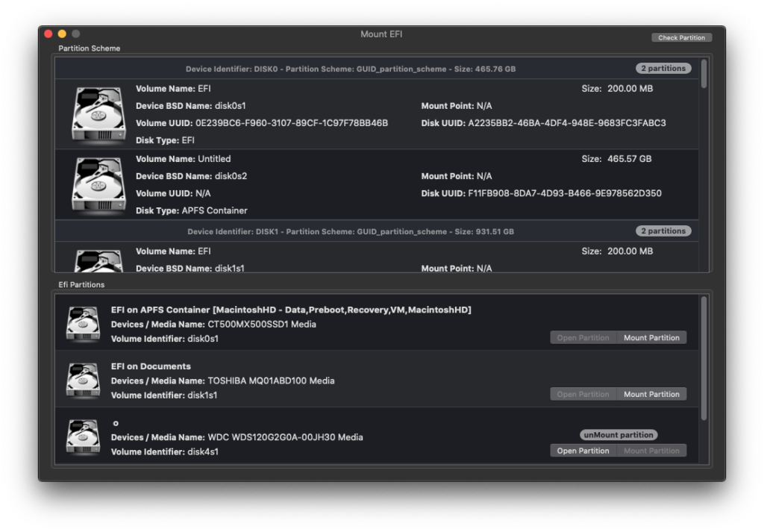
Task: Click the Efi Partitions list scrollbar
Action: coord(704,358)
